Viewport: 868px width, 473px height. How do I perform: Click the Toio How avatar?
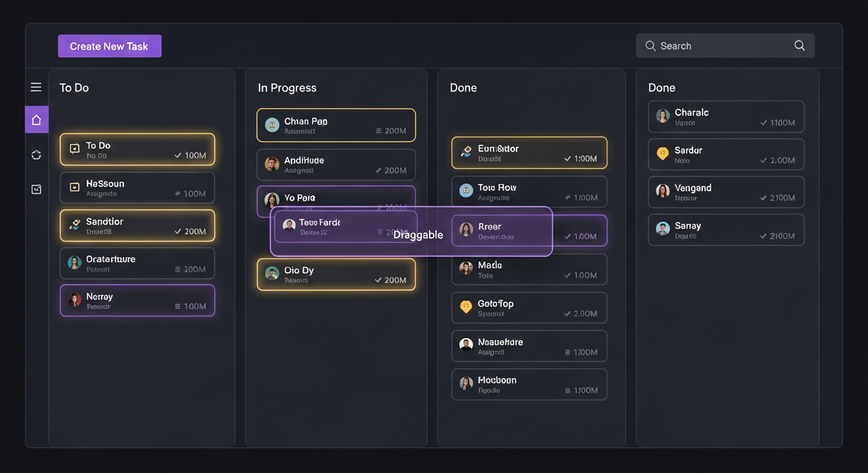pos(466,190)
